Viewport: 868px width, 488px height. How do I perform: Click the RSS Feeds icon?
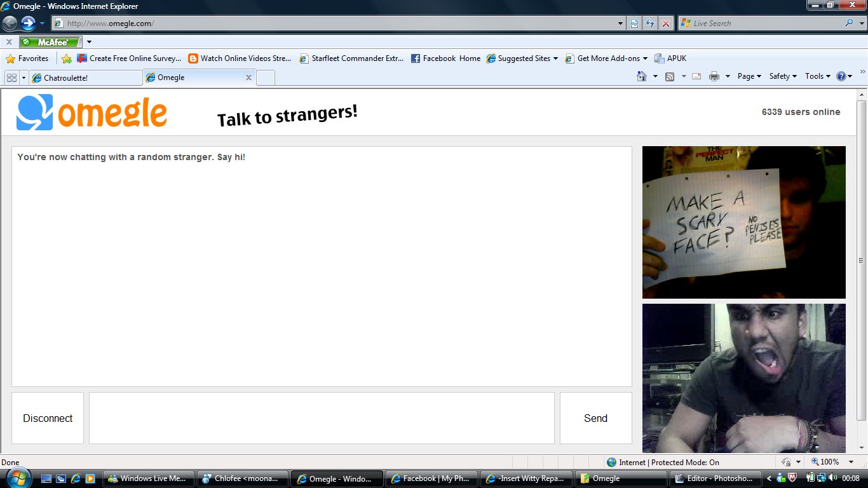(670, 76)
